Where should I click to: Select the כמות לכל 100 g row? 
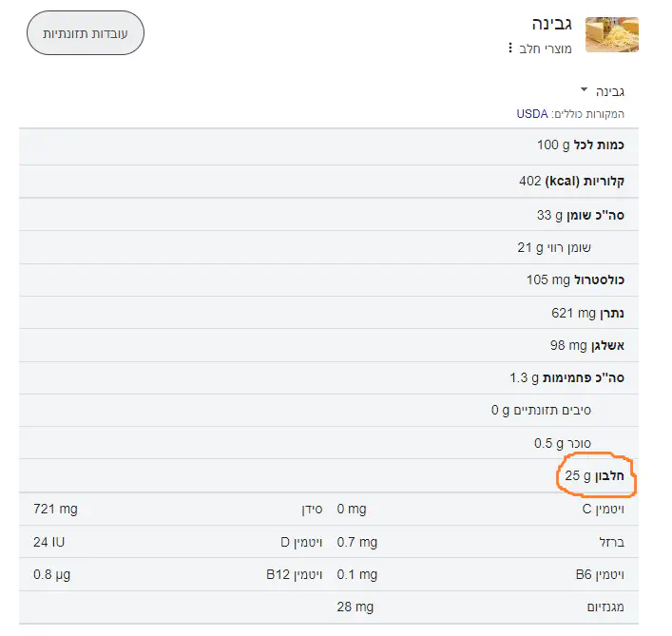click(580, 145)
